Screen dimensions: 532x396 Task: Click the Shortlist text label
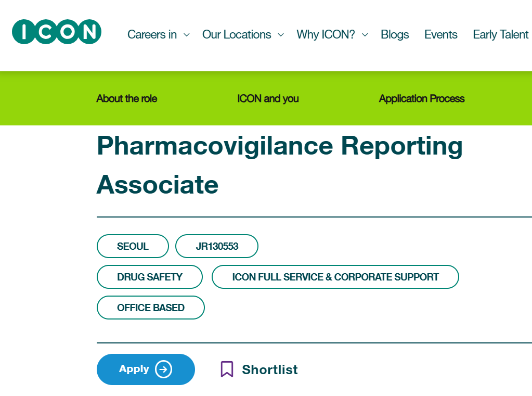[x=270, y=369]
